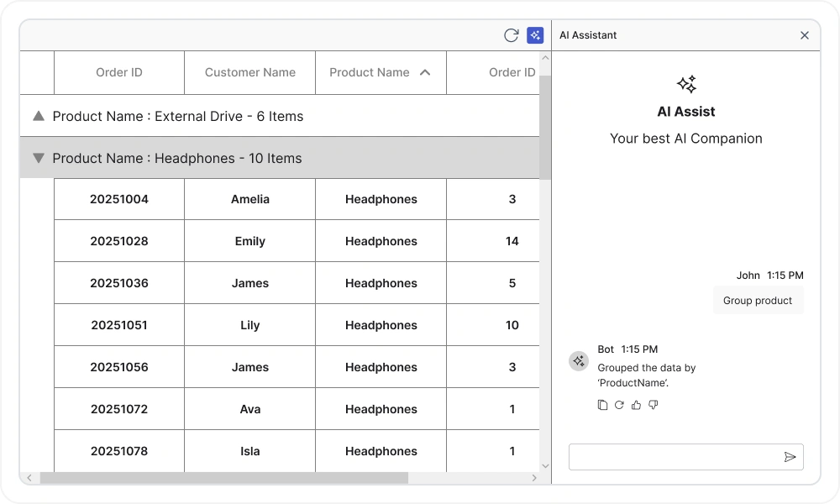The width and height of the screenshot is (840, 504).
Task: Click the AI Assist sparkle logo
Action: (686, 84)
